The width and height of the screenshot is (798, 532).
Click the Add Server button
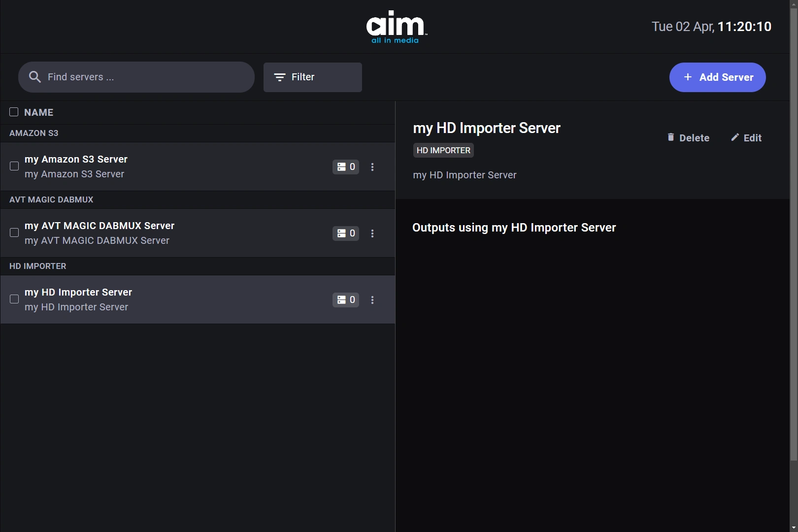(717, 77)
